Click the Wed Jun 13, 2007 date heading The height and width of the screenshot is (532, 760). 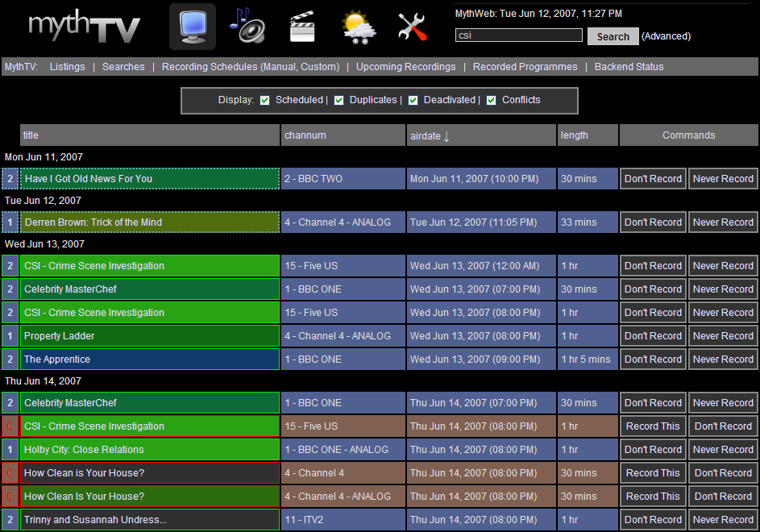click(x=44, y=244)
